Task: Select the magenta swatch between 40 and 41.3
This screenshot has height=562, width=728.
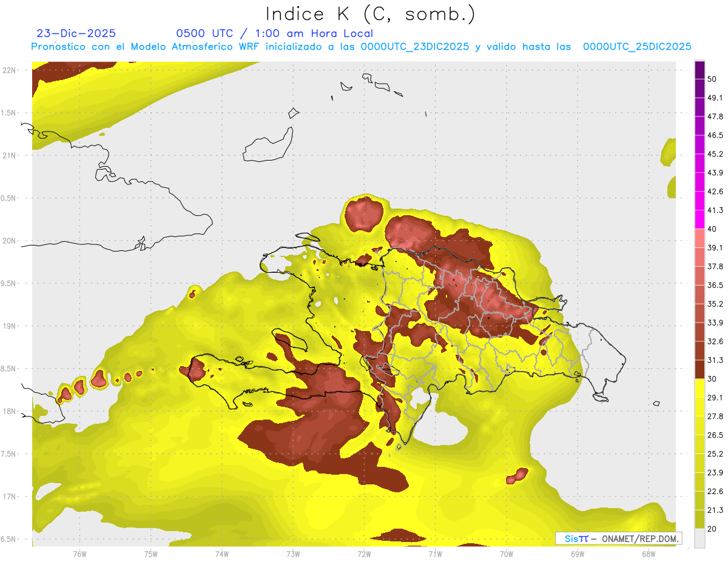Action: 699,220
